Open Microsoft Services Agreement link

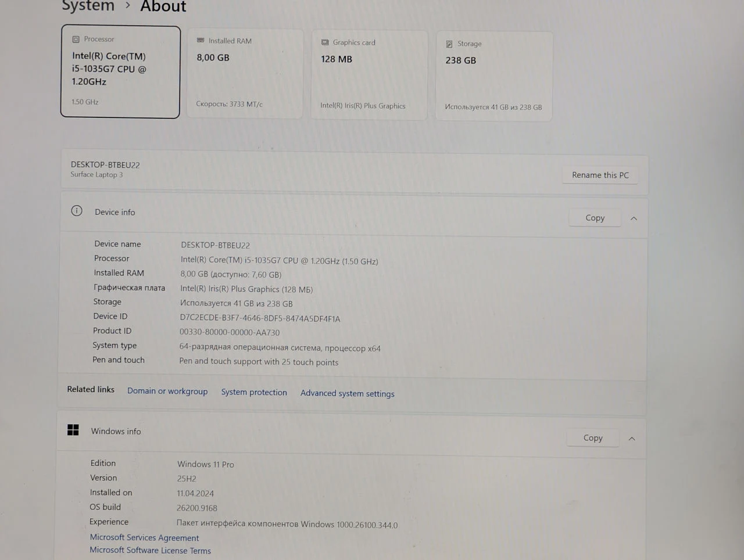tap(144, 538)
